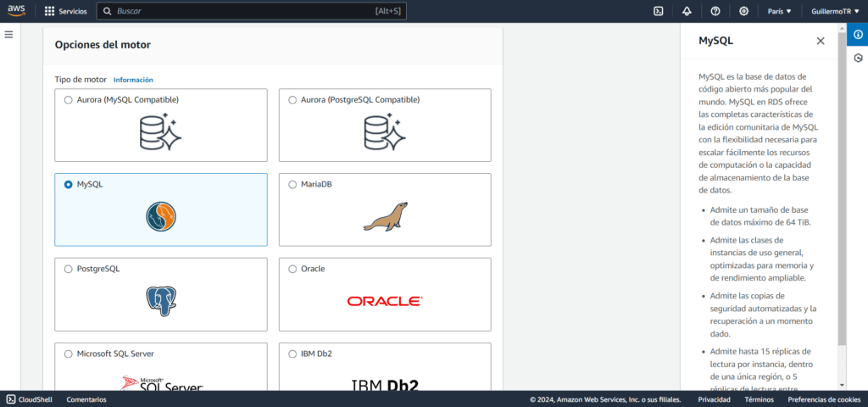Click the Microsoft SQL Server logo
868x407 pixels.
tap(162, 382)
